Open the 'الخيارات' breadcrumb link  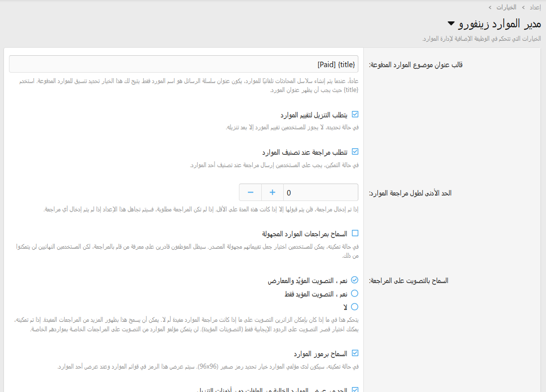point(506,7)
